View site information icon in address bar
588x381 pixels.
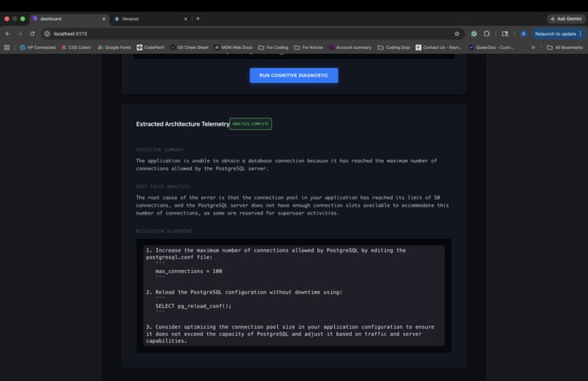tap(47, 34)
